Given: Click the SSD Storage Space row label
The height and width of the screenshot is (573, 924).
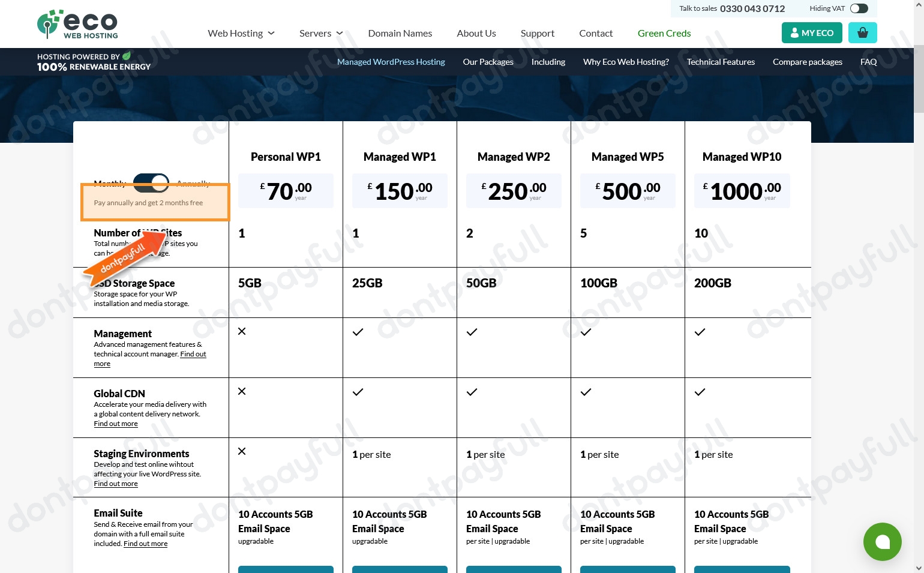Looking at the screenshot, I should click(134, 283).
